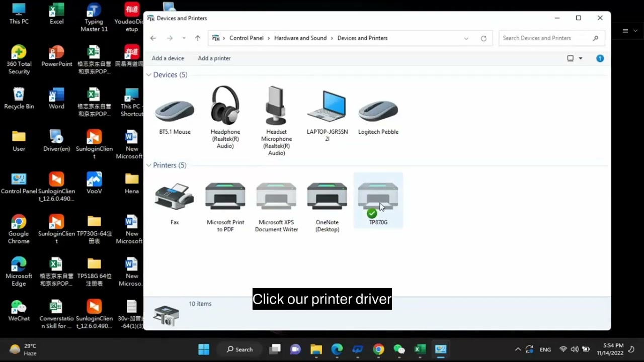Collapse the Printers (5) group
Viewport: 644px width, 362px height.
(x=149, y=165)
